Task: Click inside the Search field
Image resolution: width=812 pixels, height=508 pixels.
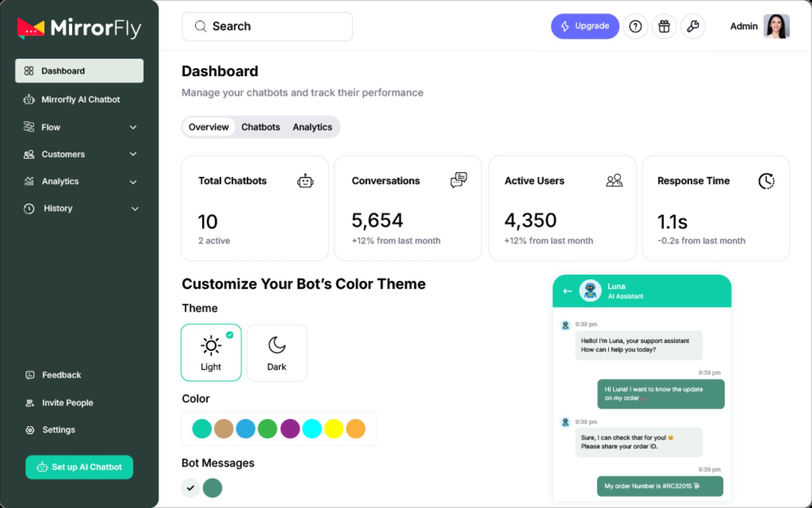Action: pos(267,26)
